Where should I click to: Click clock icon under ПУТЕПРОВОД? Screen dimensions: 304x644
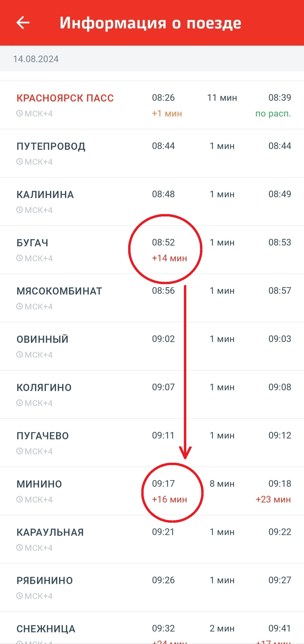click(19, 162)
